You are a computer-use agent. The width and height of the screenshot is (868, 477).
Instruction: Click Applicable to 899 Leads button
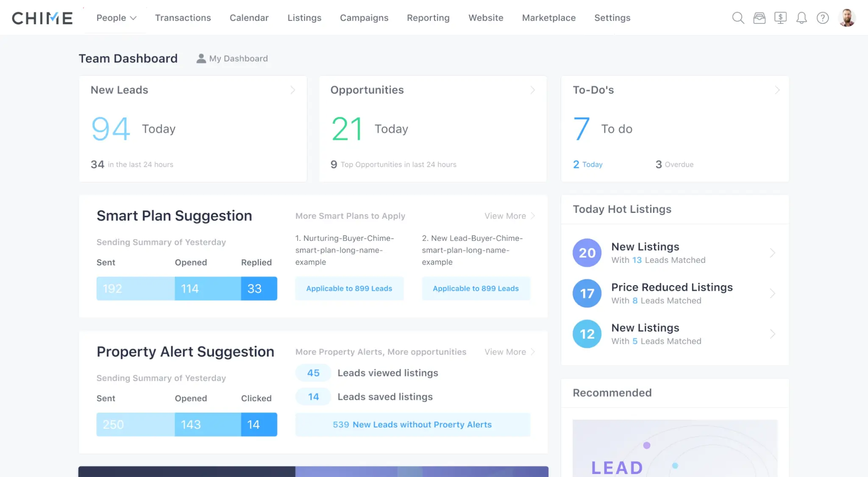(349, 288)
